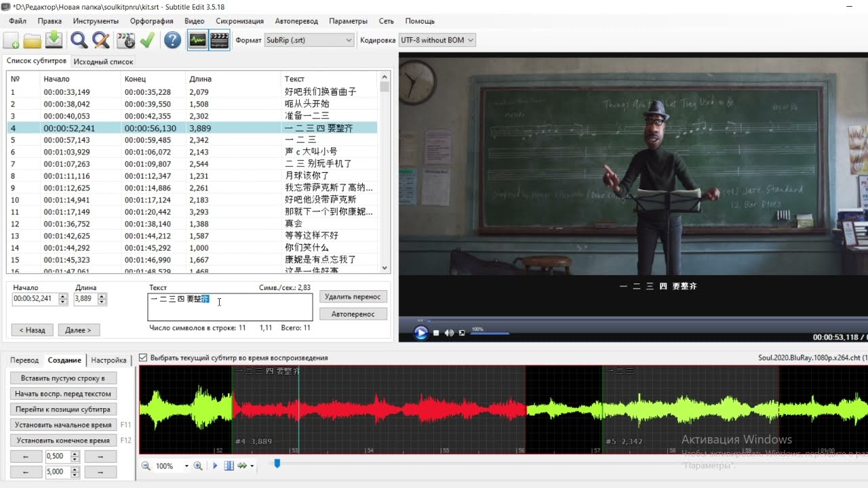Viewport: 868px width, 488px height.
Task: Click Перейти к позиции субтитра button
Action: point(62,409)
